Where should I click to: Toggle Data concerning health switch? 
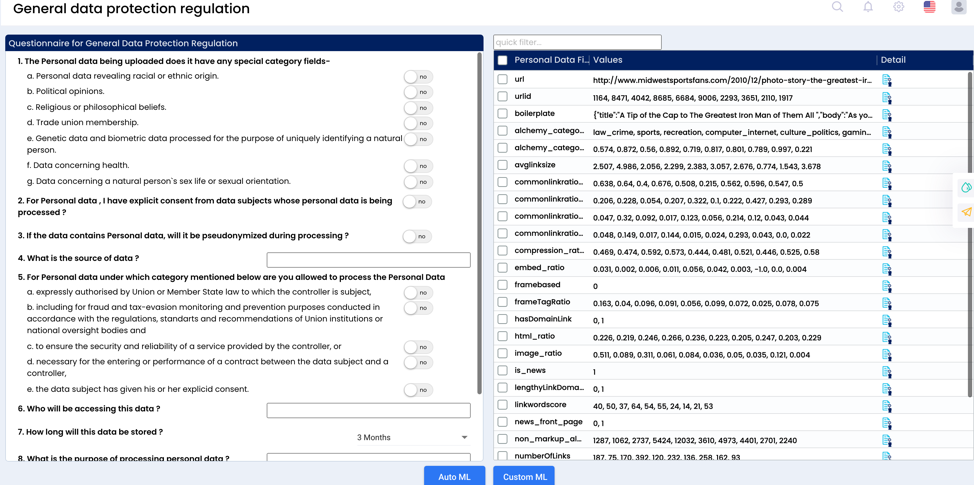click(x=418, y=166)
